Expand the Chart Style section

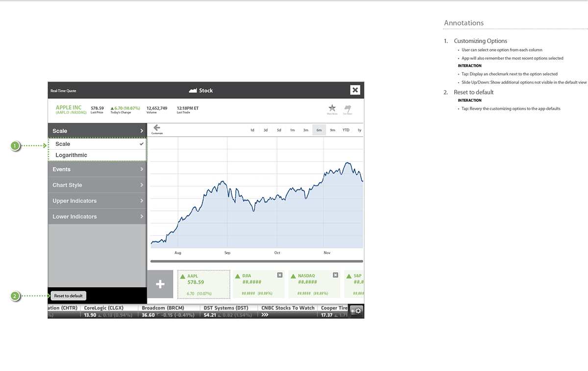[x=97, y=185]
